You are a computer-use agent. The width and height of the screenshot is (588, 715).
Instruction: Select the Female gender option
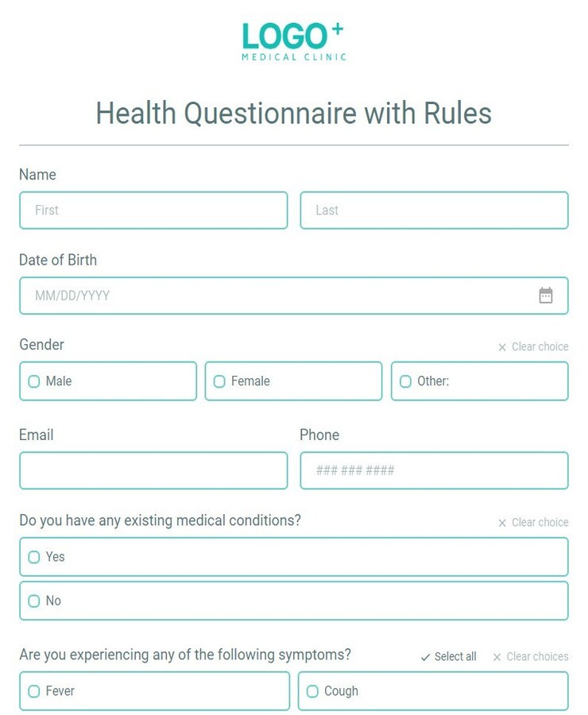pyautogui.click(x=220, y=381)
